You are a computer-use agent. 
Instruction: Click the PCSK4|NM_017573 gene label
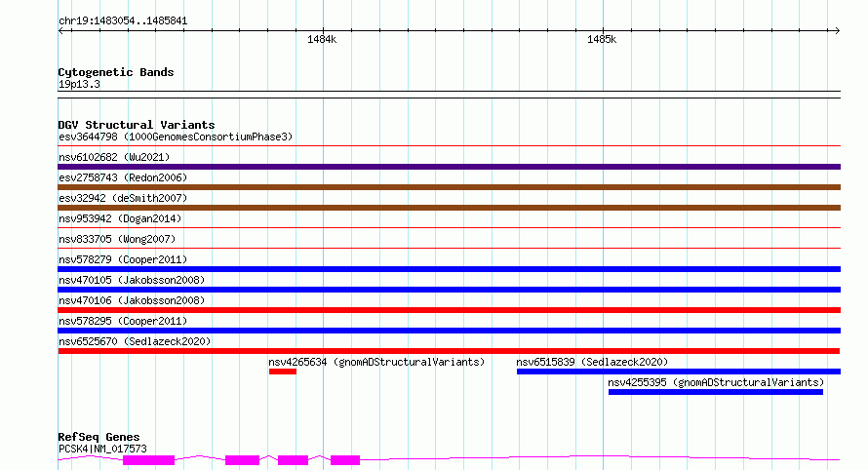pyautogui.click(x=102, y=449)
